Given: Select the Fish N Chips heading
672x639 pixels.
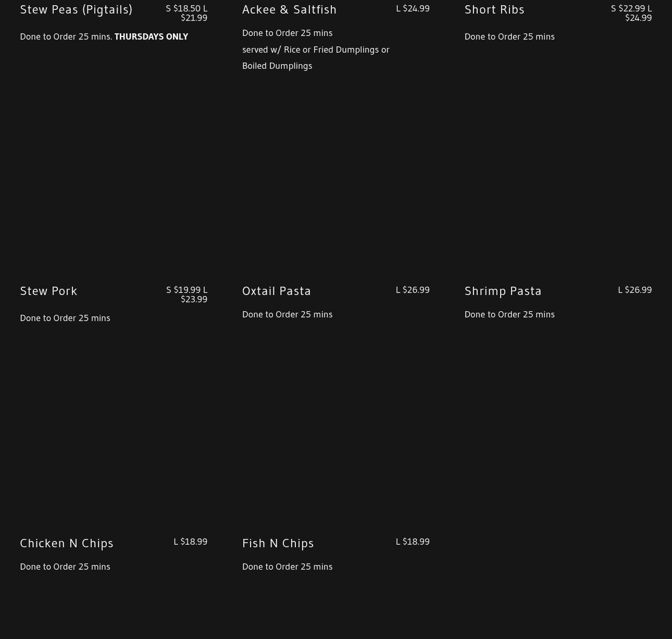Looking at the screenshot, I should 278,543.
